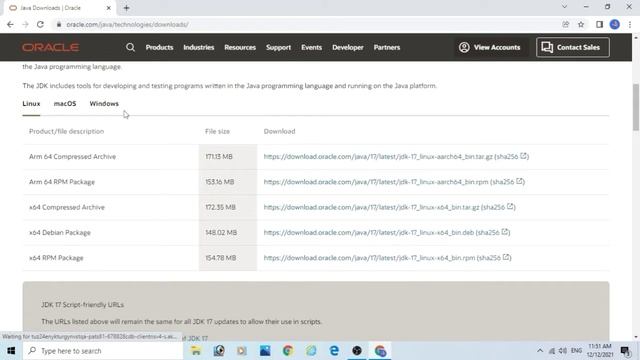
Task: Open the tab search dropdown arrow
Action: pos(564,7)
